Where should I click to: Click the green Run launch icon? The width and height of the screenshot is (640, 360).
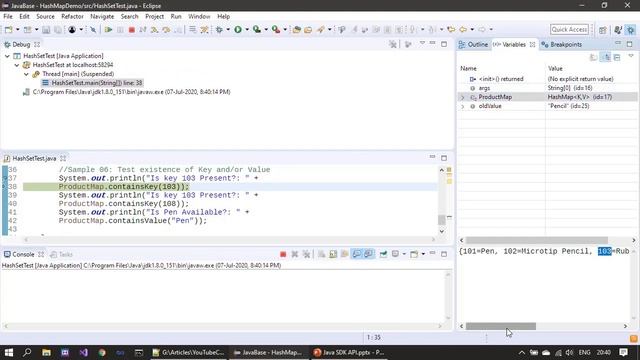click(x=238, y=29)
